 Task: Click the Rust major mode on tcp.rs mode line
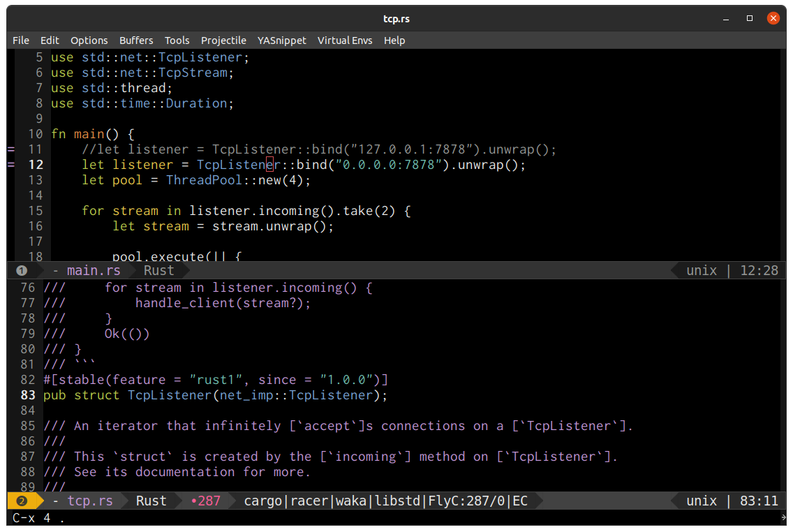151,501
